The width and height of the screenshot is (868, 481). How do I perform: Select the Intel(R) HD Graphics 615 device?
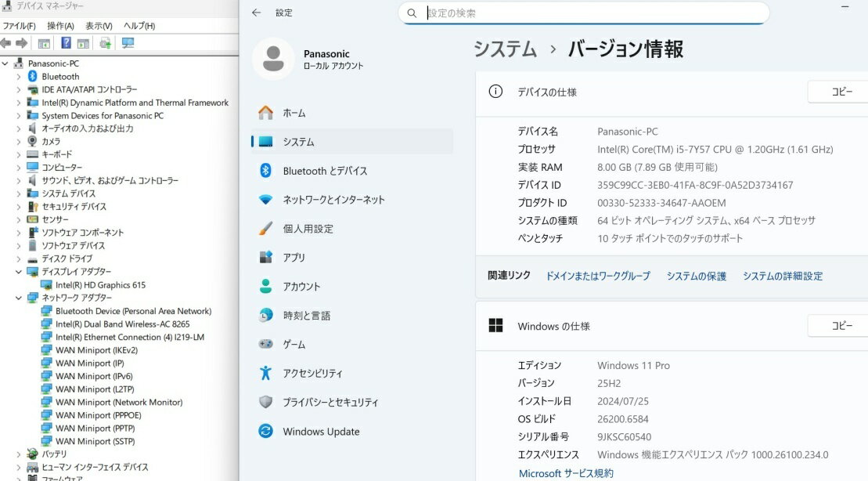pyautogui.click(x=100, y=285)
